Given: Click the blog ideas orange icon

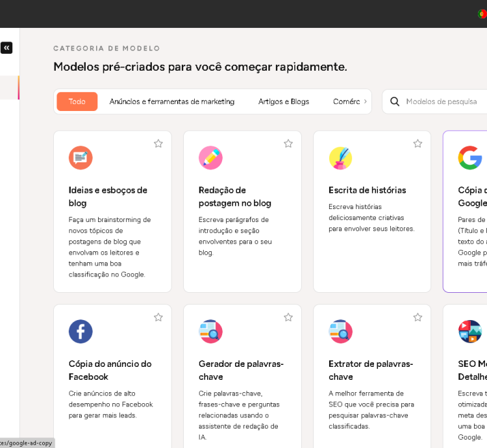Looking at the screenshot, I should [x=81, y=158].
